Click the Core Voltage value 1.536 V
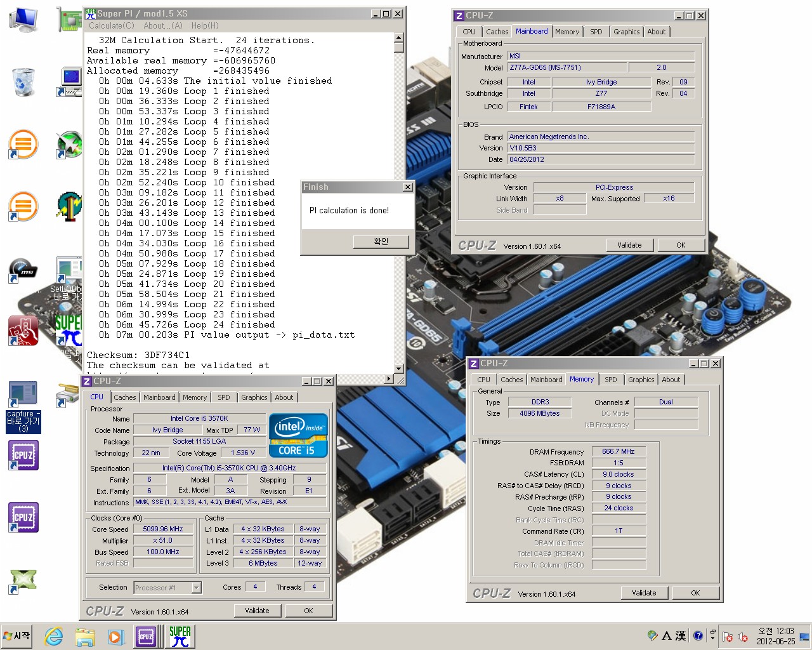This screenshot has width=812, height=650. point(243,453)
